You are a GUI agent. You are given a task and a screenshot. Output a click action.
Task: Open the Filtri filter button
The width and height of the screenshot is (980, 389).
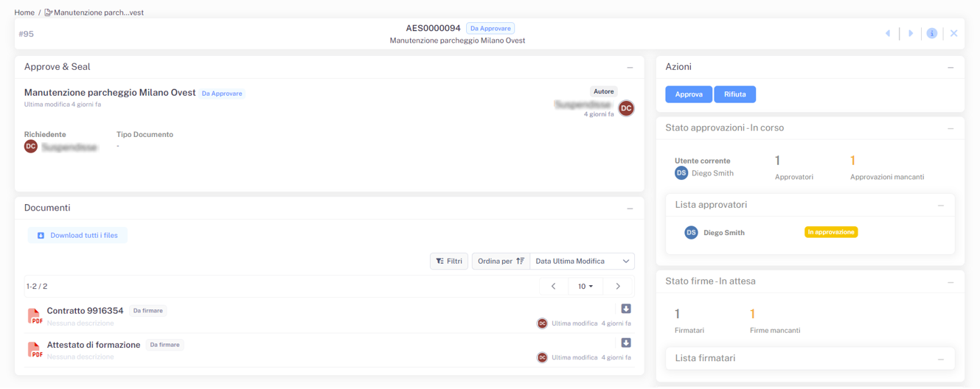449,262
